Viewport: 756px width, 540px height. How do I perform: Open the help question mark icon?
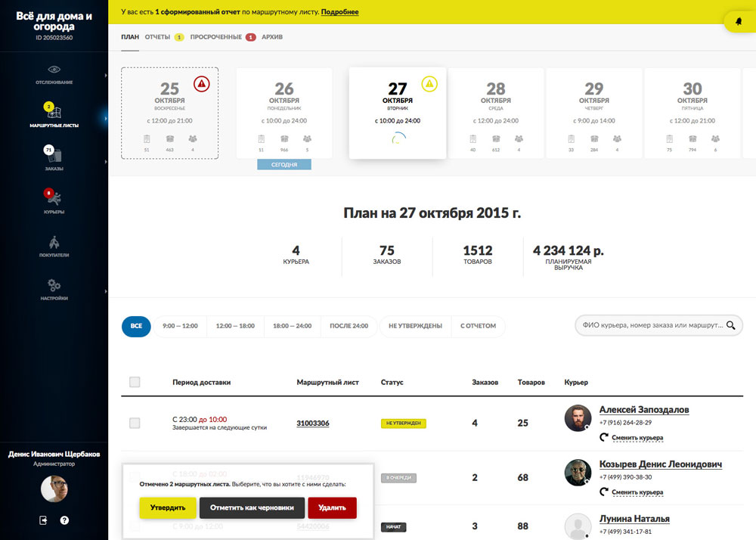tap(64, 520)
